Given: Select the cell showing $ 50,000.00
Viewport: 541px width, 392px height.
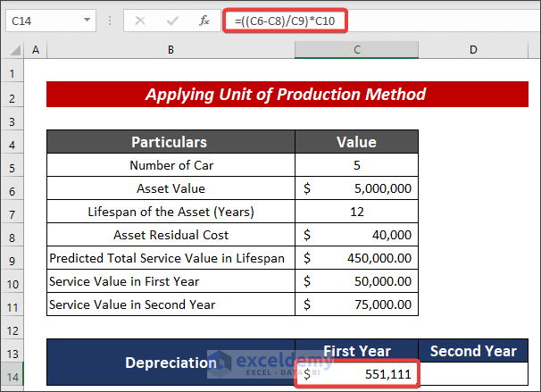Looking at the screenshot, I should [356, 281].
